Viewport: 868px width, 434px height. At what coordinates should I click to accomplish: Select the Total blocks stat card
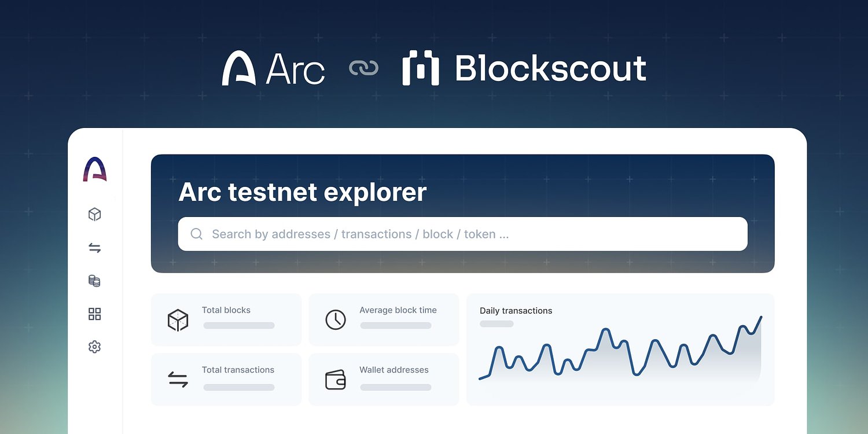[226, 319]
